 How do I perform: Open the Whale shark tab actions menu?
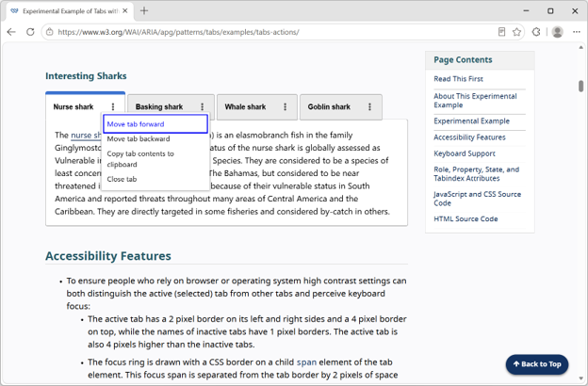coord(285,106)
